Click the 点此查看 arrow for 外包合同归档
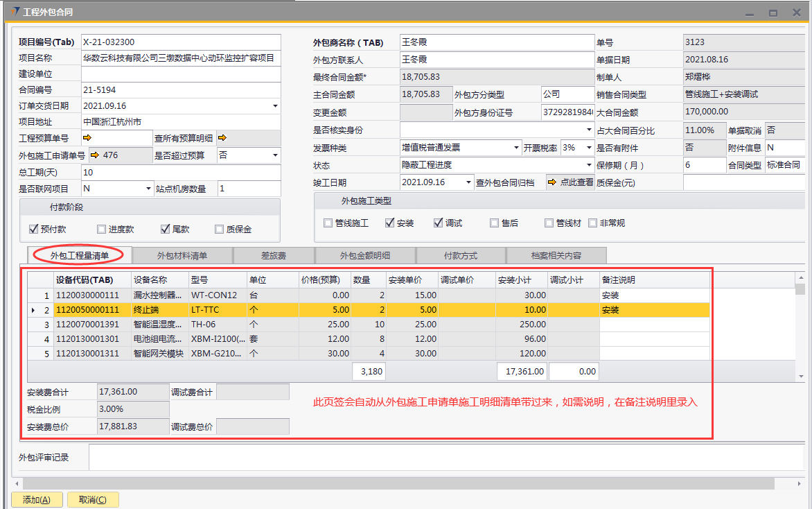The height and width of the screenshot is (509, 812). coord(552,182)
